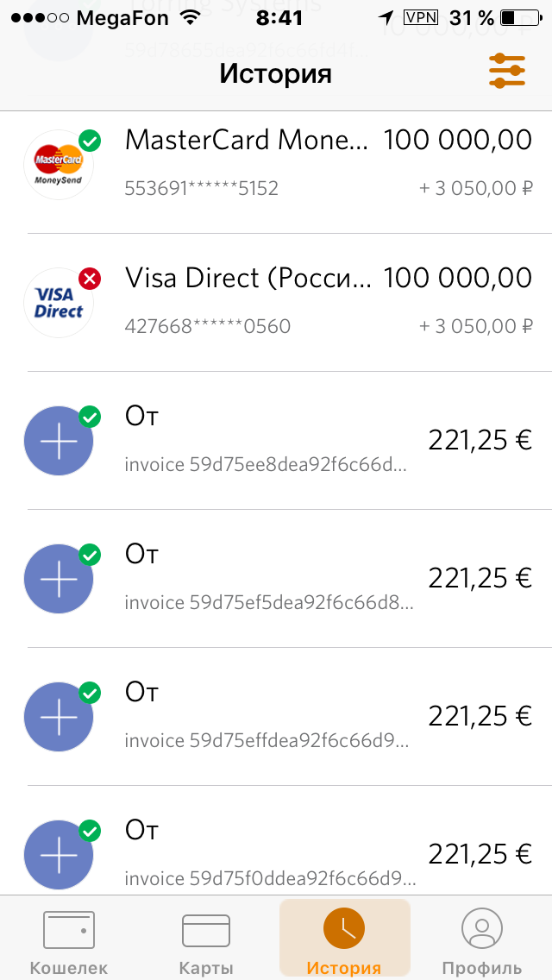Select the История tab
This screenshot has height=980, width=552.
[344, 942]
